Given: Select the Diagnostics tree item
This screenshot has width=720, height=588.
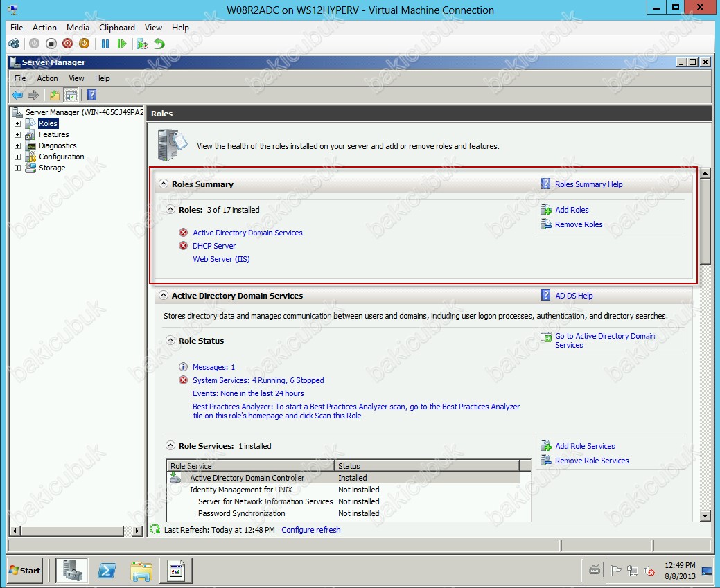Looking at the screenshot, I should pos(58,145).
